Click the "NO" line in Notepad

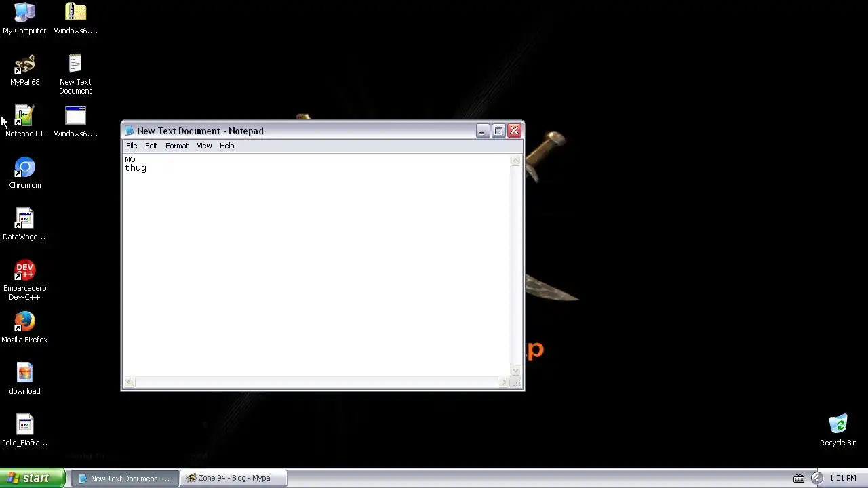coord(130,159)
